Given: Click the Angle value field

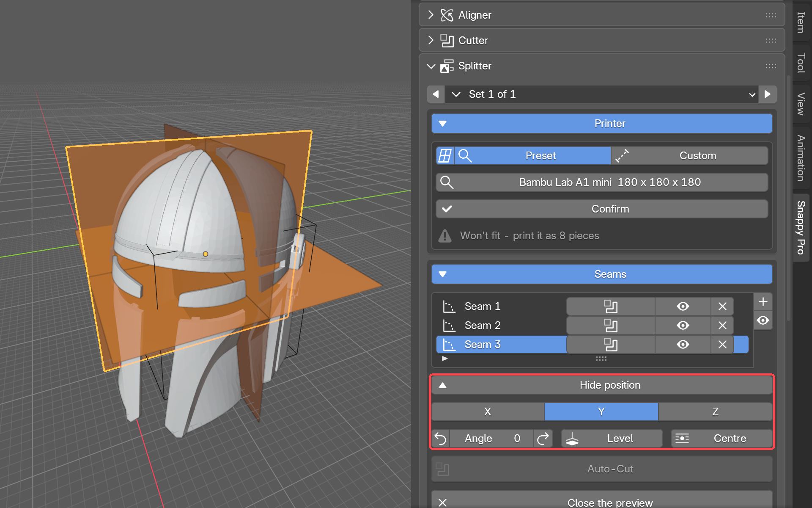Looking at the screenshot, I should pyautogui.click(x=492, y=439).
